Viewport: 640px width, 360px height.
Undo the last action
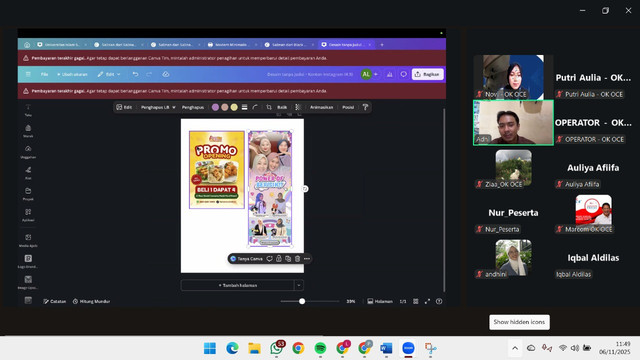[136, 74]
